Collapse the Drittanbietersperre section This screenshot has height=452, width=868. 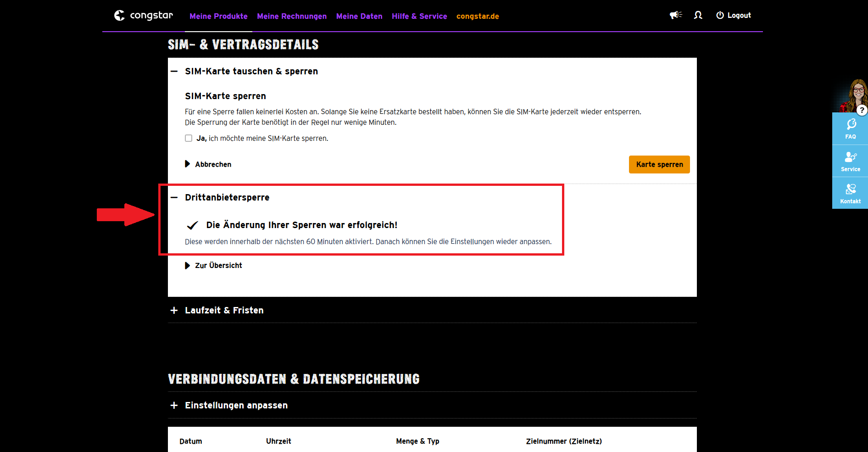174,197
